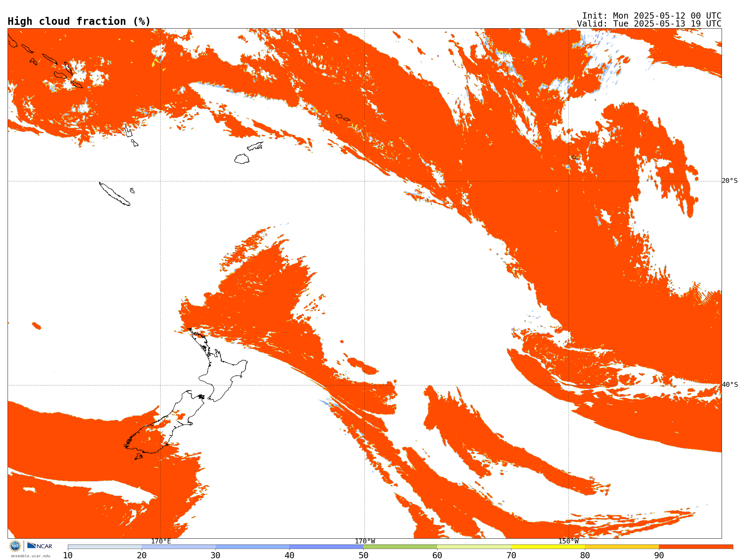This screenshot has height=560, width=744.
Task: Click the colorbar tick label 90
Action: coord(659,556)
